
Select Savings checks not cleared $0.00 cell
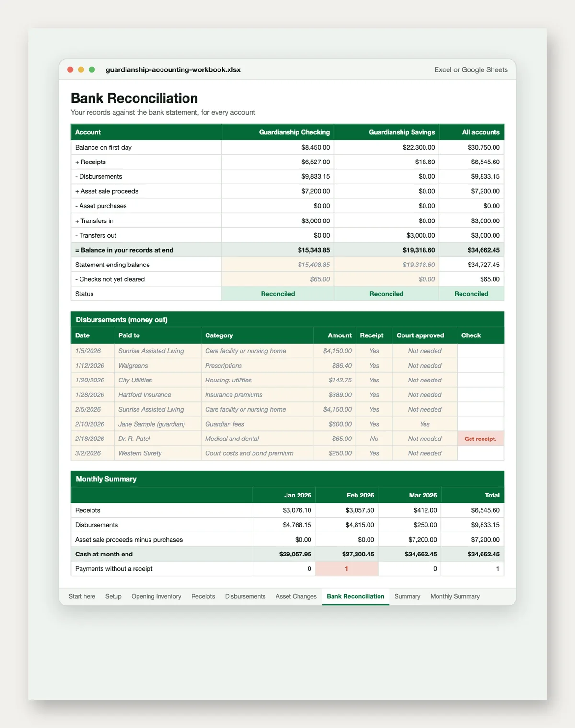[x=387, y=279]
